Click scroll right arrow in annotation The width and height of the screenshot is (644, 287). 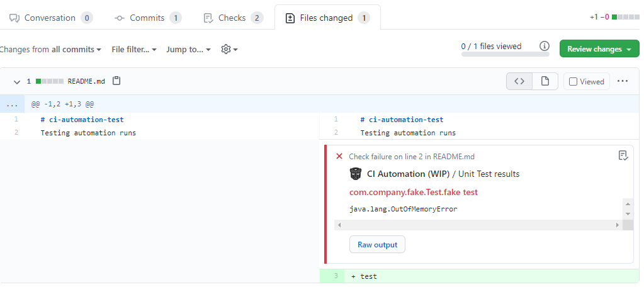[618, 225]
